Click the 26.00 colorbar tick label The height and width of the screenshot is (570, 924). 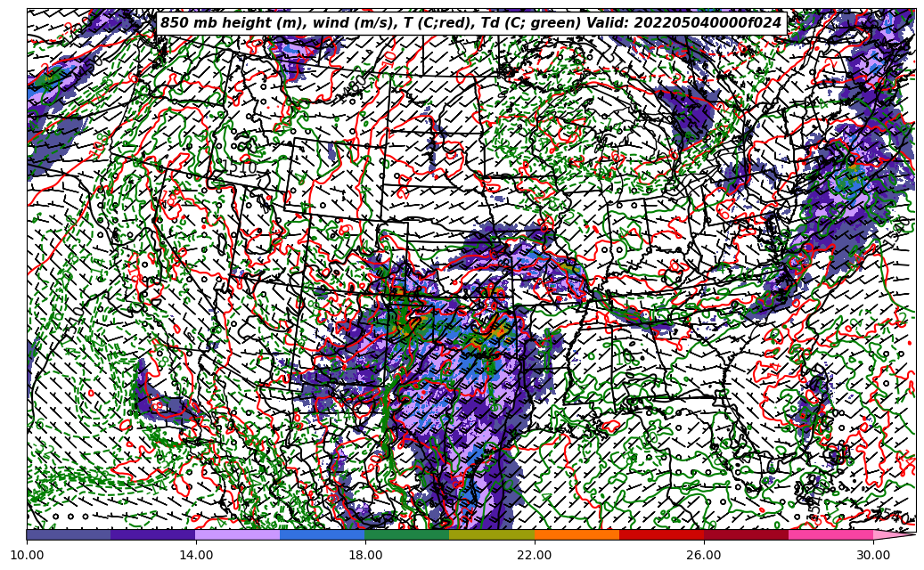(x=704, y=555)
